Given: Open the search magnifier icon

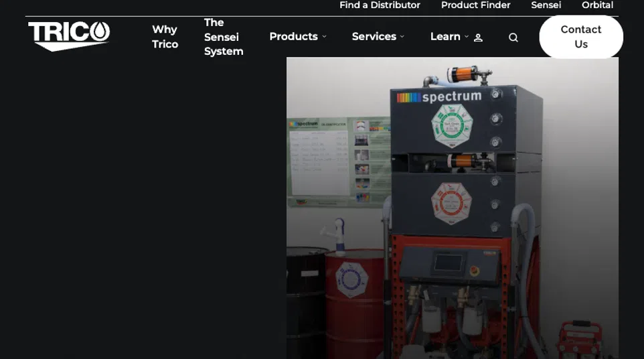Looking at the screenshot, I should (x=513, y=38).
